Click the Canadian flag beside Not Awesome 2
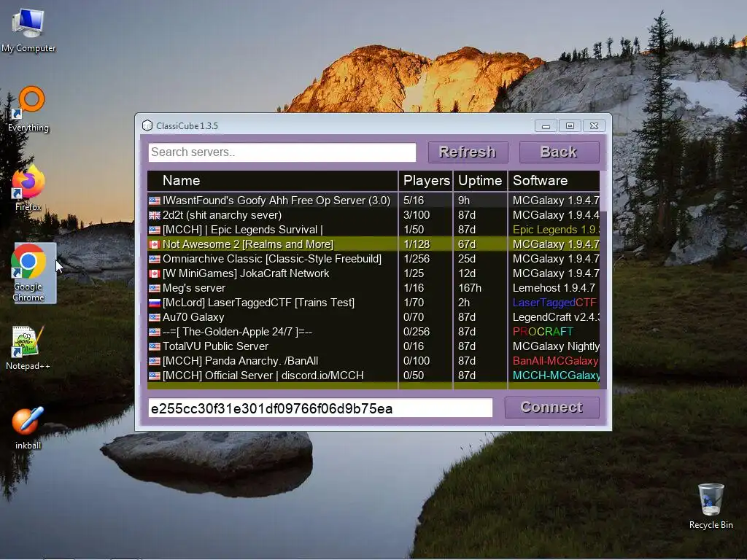 point(155,245)
